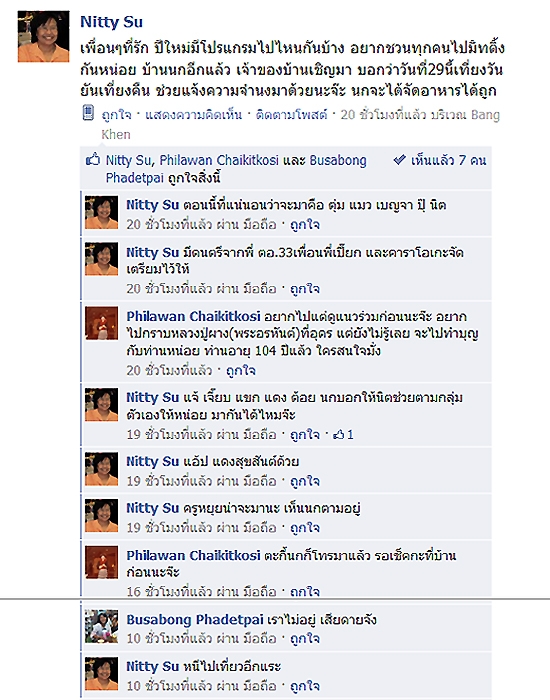Image resolution: width=550 pixels, height=700 pixels.
Task: Like the last comment หนีไปเที่ยวอีกแระ
Action: (305, 686)
